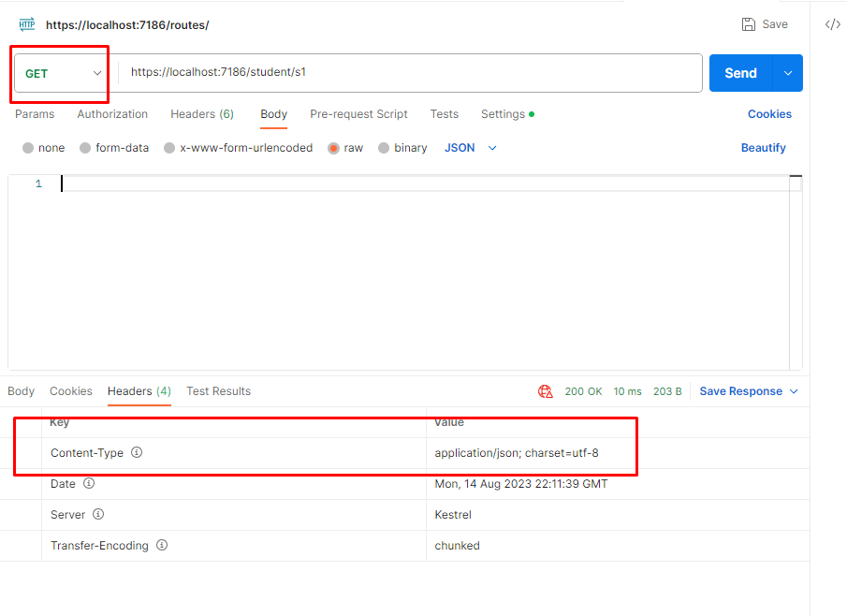Click the Content-Type key cell
Viewport: 847px width, 616px height.
pyautogui.click(x=234, y=453)
